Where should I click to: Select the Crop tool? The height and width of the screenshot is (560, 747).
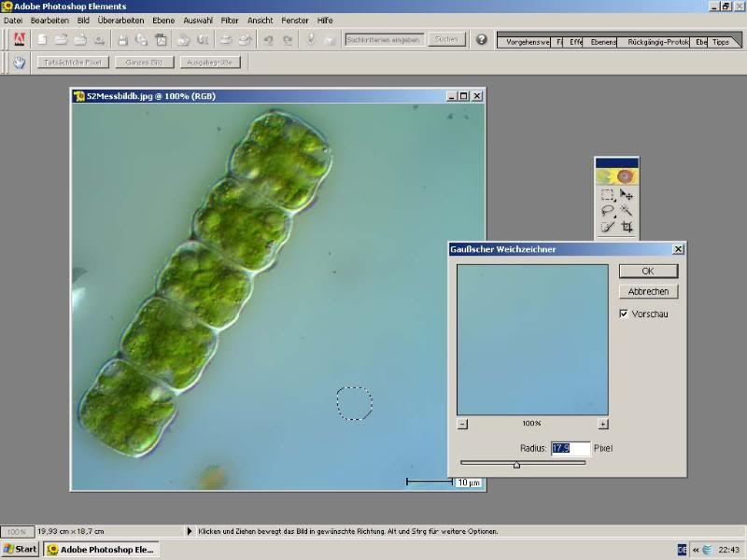(627, 226)
